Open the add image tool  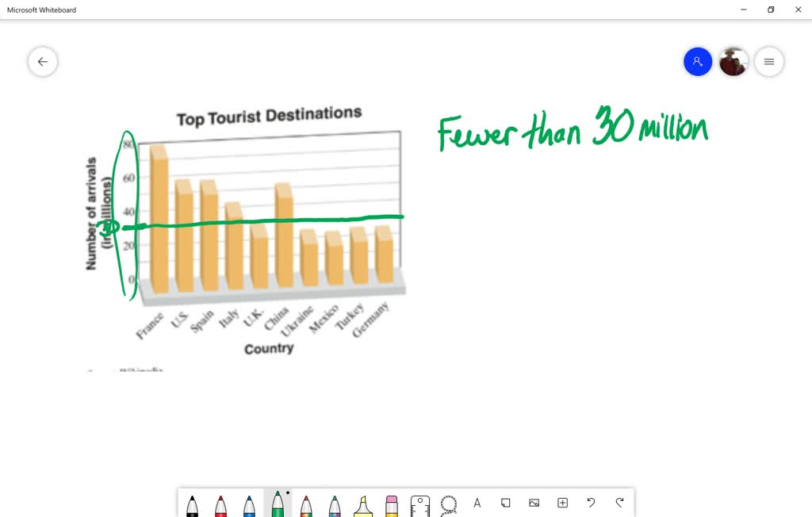[x=534, y=503]
